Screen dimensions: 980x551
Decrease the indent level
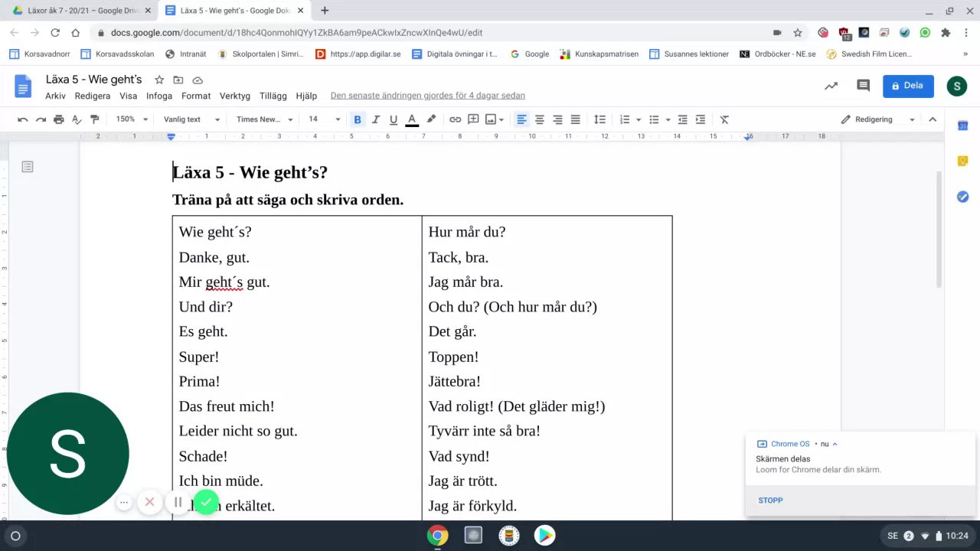click(x=682, y=119)
